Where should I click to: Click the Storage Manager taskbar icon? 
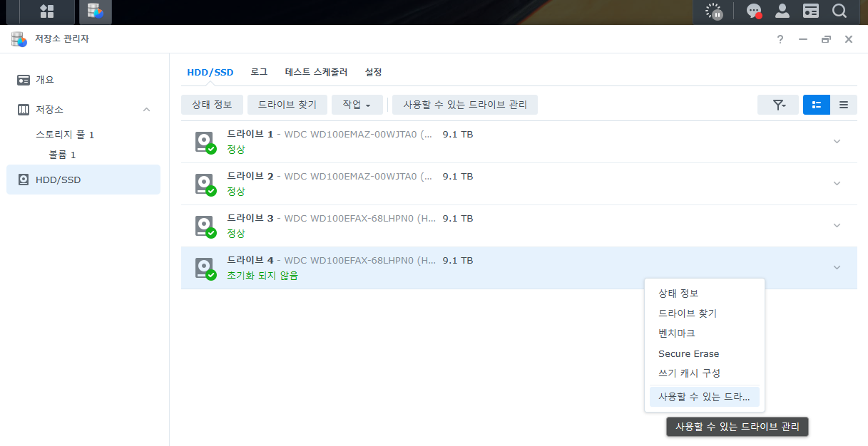(x=95, y=11)
